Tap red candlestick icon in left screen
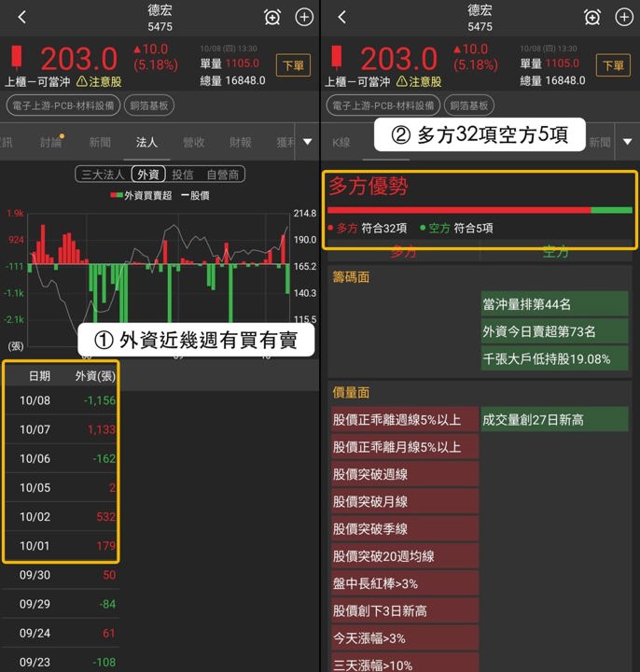The width and height of the screenshot is (640, 672). 17,58
